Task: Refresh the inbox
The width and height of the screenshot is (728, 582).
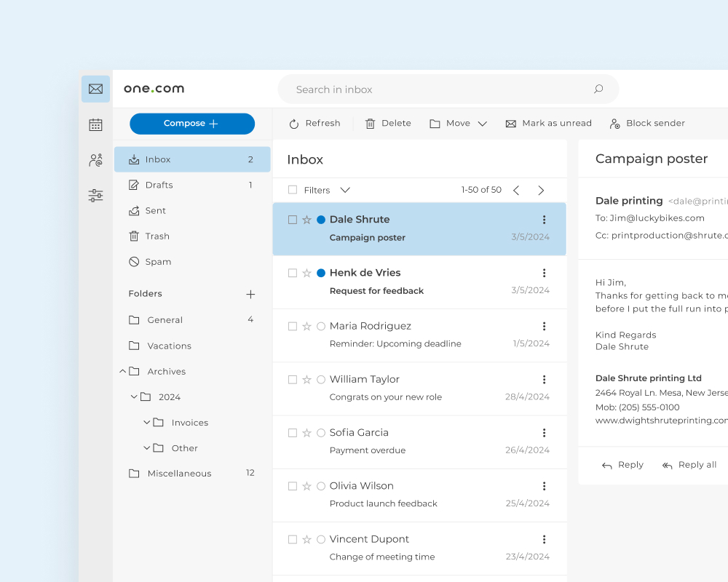Action: click(314, 124)
